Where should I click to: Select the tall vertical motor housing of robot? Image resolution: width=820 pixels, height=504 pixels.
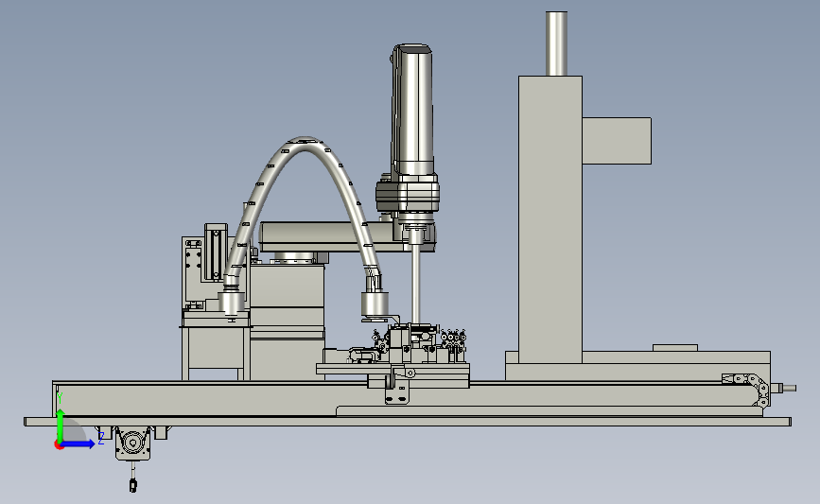(412, 110)
